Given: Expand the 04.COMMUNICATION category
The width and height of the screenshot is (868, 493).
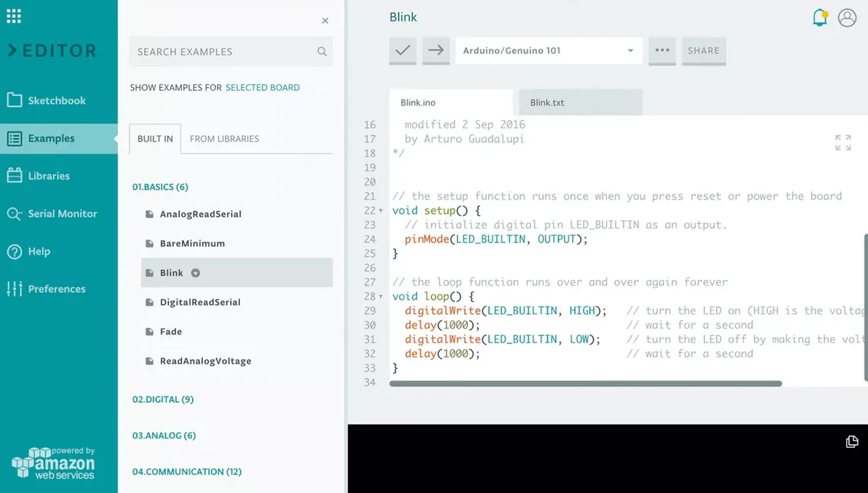Looking at the screenshot, I should [x=186, y=472].
